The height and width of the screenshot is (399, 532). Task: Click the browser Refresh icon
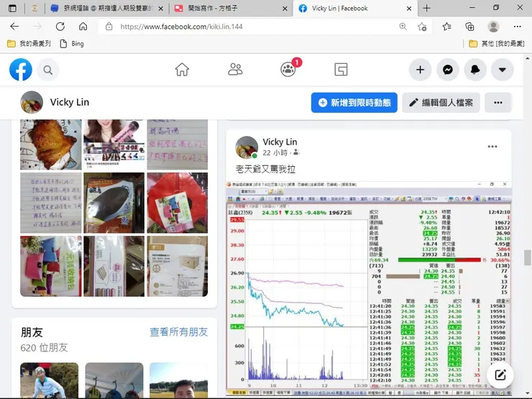tap(60, 27)
